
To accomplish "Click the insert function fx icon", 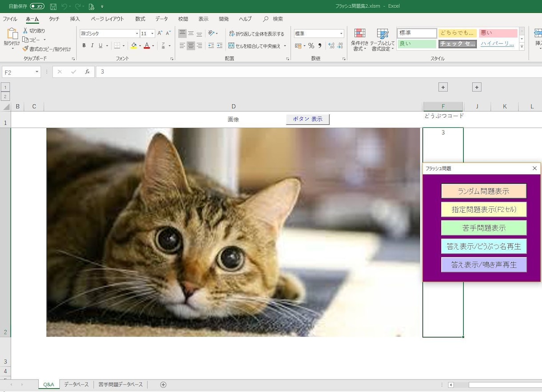I will click(87, 71).
